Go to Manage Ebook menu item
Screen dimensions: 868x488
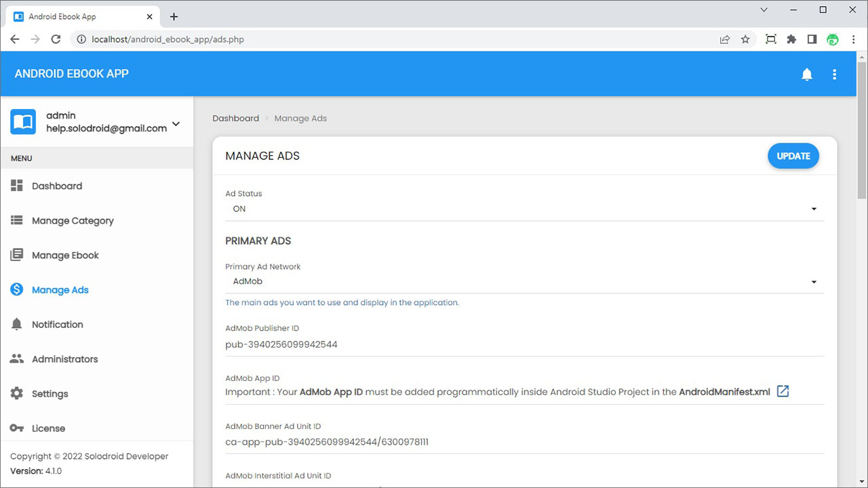pos(65,255)
